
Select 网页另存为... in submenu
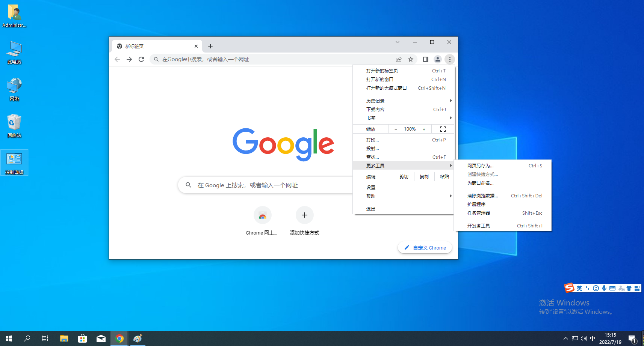pos(503,165)
